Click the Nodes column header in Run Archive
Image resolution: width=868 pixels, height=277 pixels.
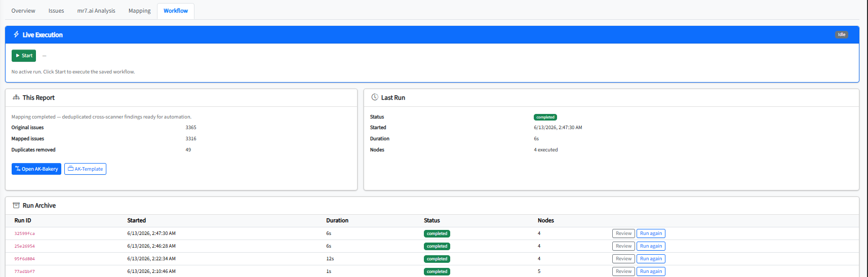coord(546,220)
